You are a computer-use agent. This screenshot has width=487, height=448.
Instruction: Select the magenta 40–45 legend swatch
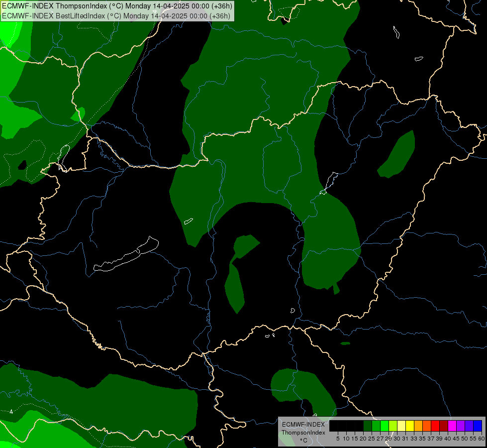tap(452, 426)
